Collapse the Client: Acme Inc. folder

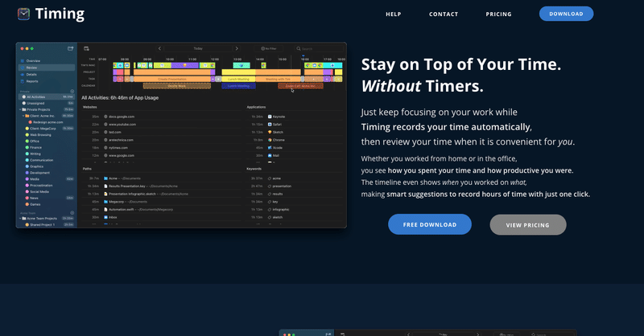(23, 116)
